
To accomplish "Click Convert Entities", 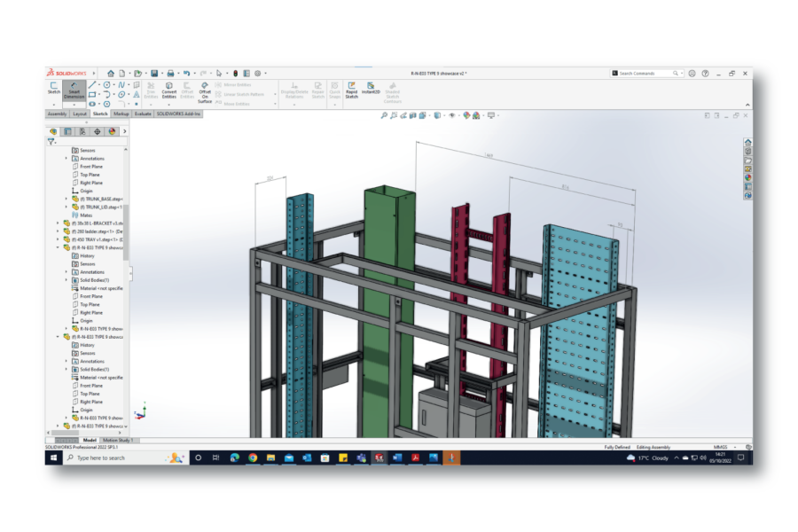I will click(169, 90).
